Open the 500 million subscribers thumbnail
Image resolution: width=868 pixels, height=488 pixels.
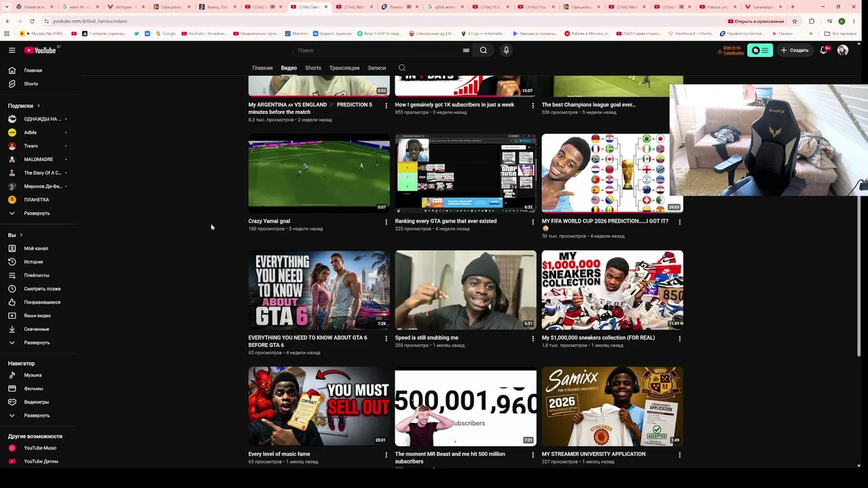(x=466, y=407)
